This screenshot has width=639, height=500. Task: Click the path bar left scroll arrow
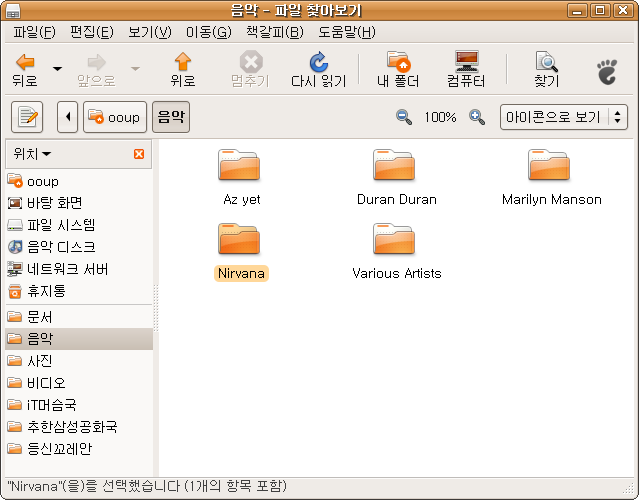coord(67,117)
